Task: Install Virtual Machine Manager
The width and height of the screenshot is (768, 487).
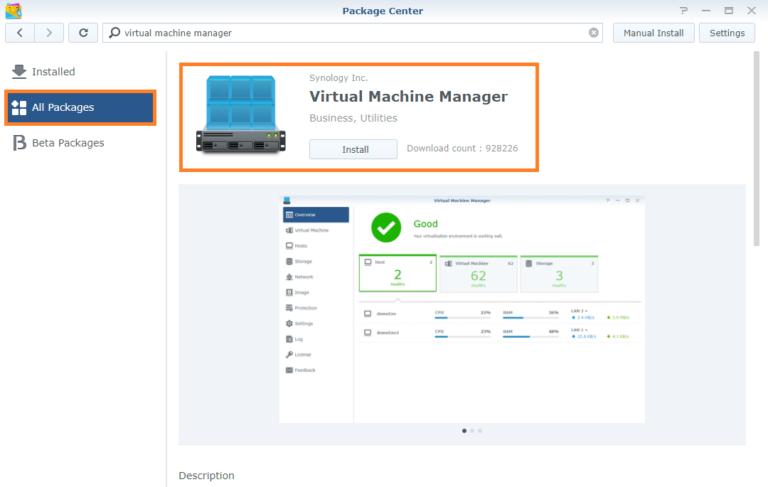Action: 353,149
